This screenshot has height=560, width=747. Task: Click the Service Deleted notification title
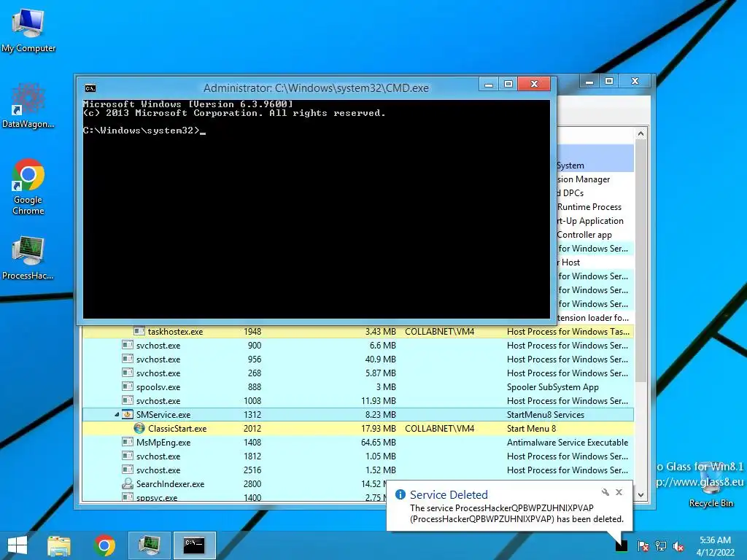click(449, 495)
